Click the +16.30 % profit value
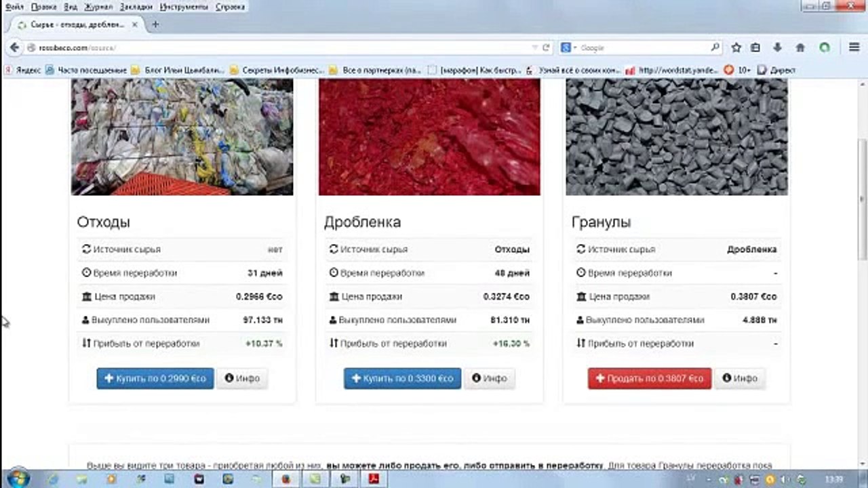Viewport: 868px width, 488px height. coord(511,344)
